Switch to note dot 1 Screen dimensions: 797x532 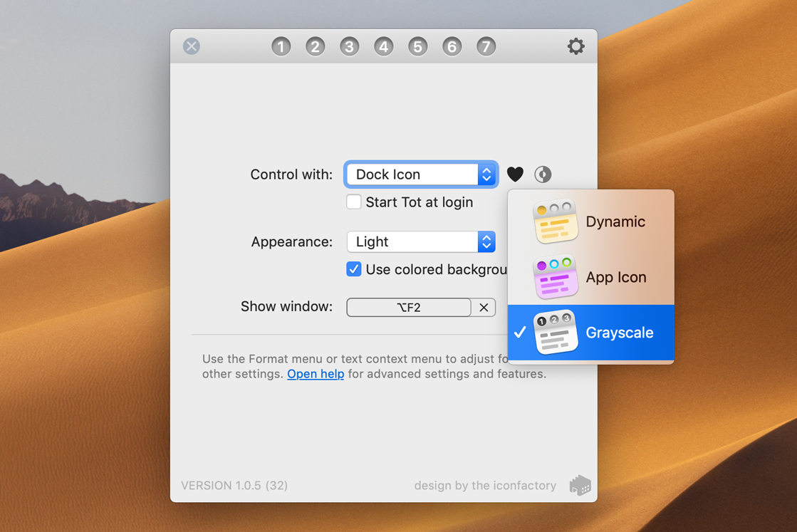tap(281, 47)
